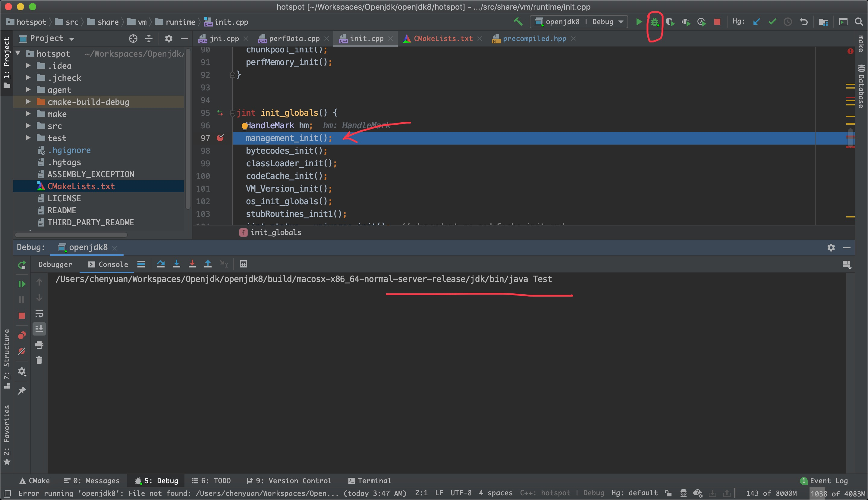
Task: Expand .jcheck folder
Action: 29,78
